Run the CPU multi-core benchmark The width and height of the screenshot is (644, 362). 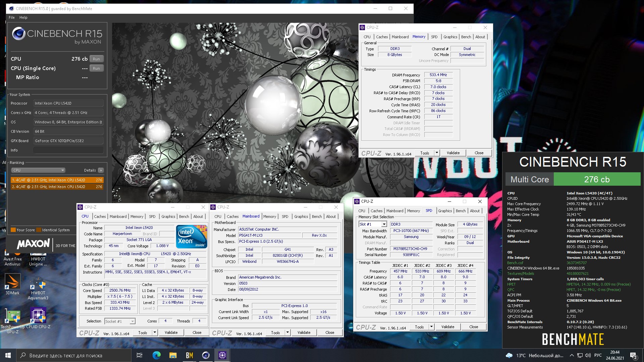97,59
